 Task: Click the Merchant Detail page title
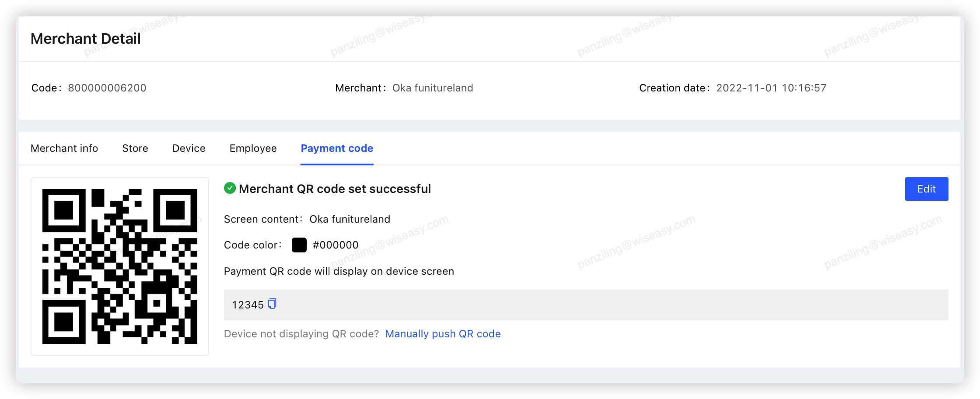[85, 38]
